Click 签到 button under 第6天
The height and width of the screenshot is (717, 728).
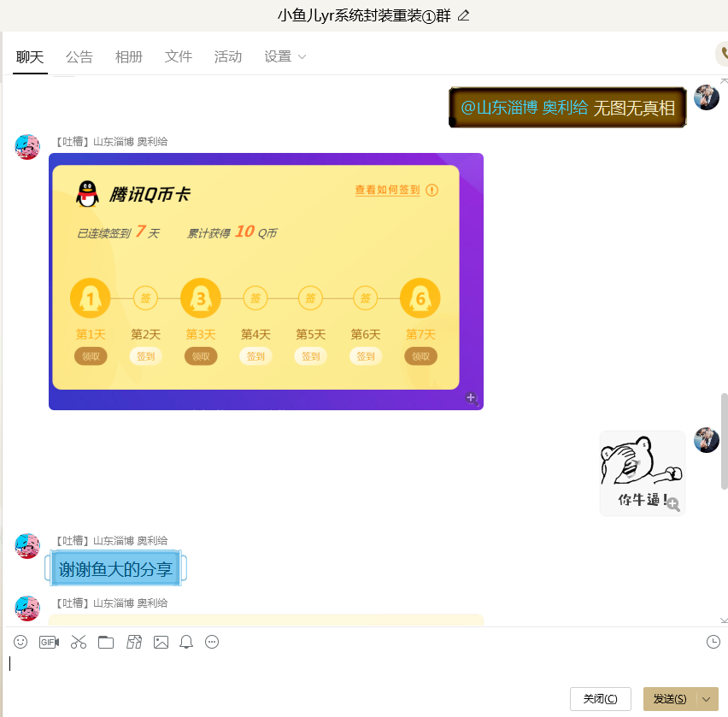(366, 356)
